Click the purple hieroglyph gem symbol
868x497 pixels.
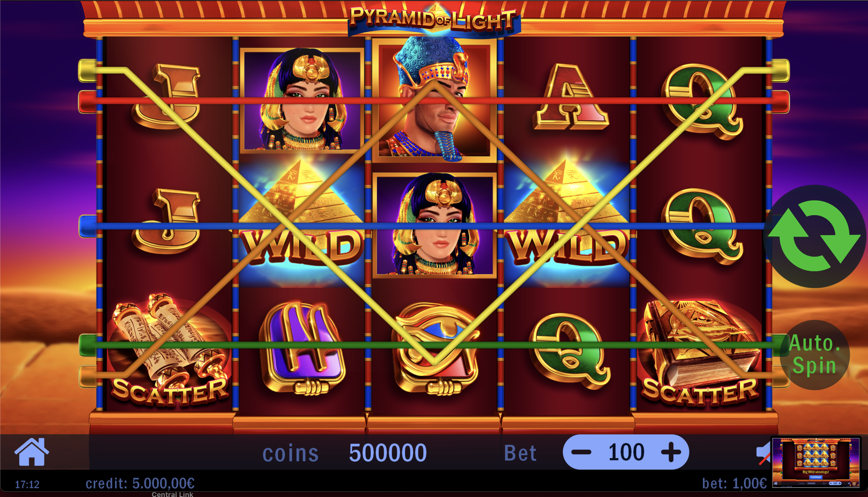302,348
